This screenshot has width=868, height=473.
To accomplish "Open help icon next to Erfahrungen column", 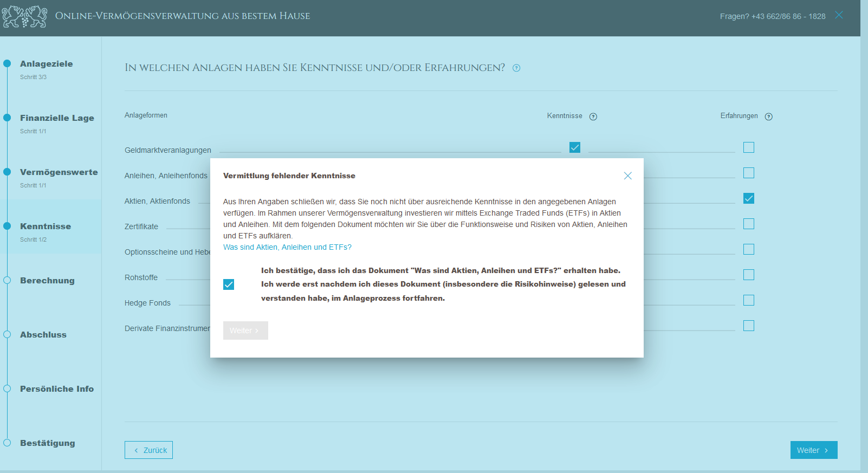I will pyautogui.click(x=768, y=116).
